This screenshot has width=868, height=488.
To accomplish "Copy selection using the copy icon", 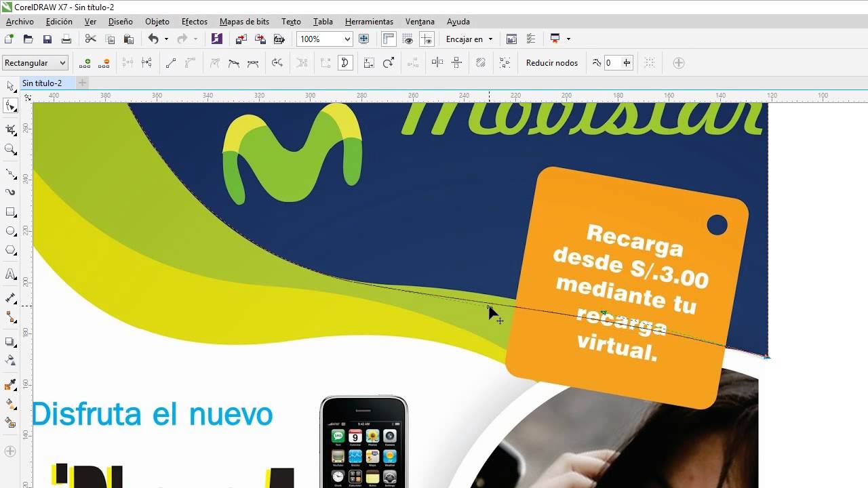I will [x=110, y=39].
